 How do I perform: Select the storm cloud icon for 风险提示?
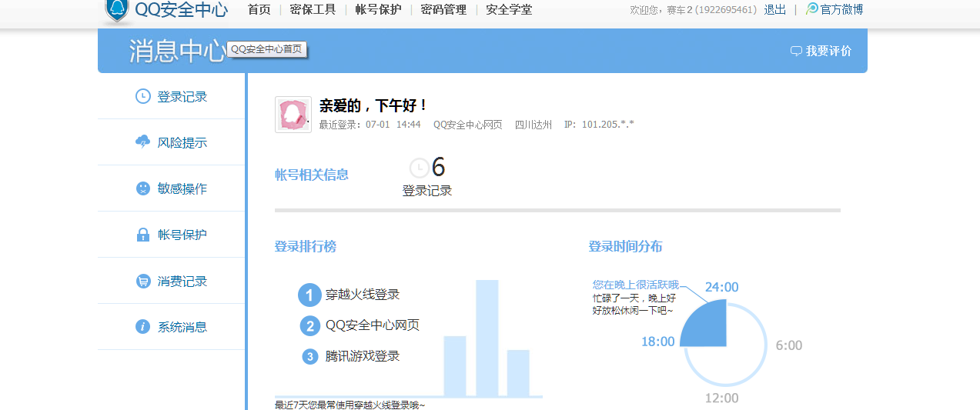(142, 142)
